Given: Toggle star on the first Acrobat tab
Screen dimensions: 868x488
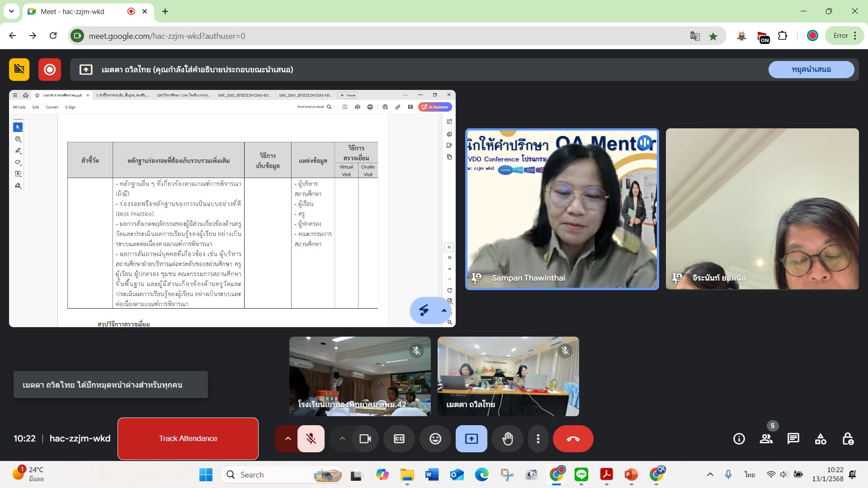Looking at the screenshot, I should click(x=37, y=95).
